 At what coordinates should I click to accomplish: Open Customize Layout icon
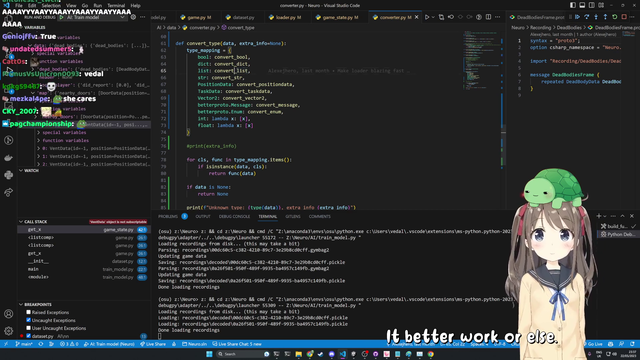601,5
